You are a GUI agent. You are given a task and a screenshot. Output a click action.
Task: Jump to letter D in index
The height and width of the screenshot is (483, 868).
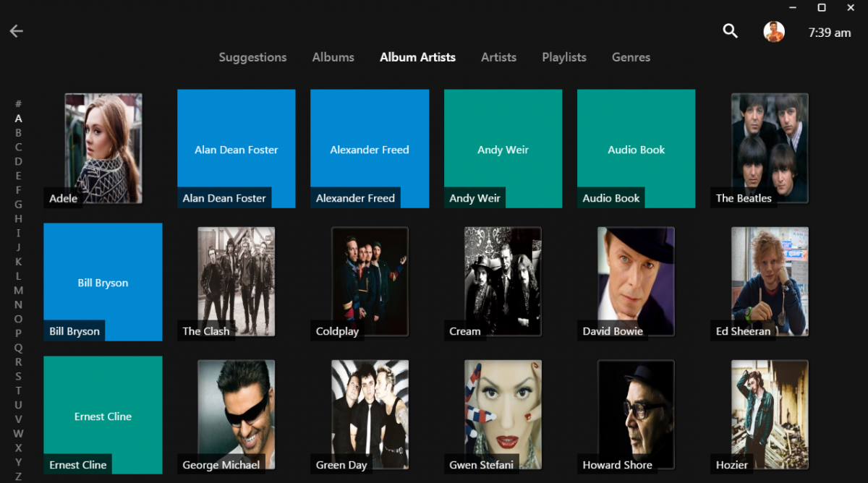coord(19,161)
